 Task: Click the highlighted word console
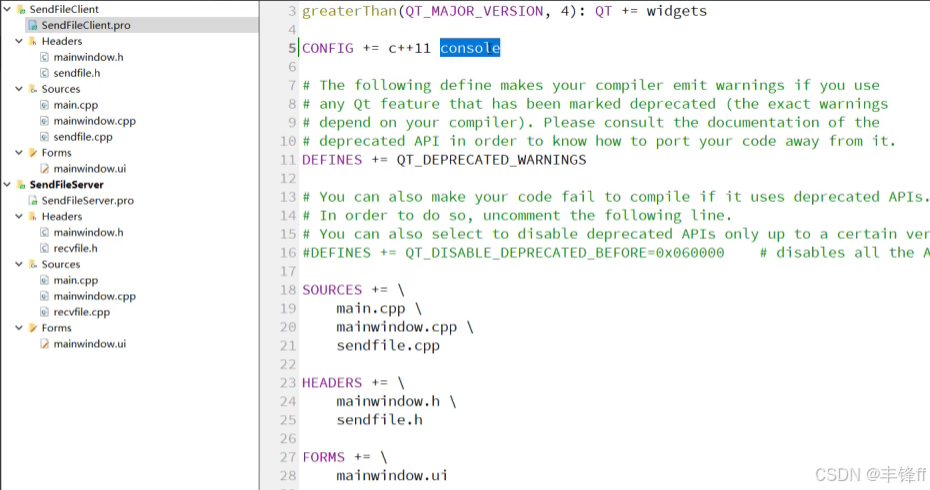coord(470,48)
